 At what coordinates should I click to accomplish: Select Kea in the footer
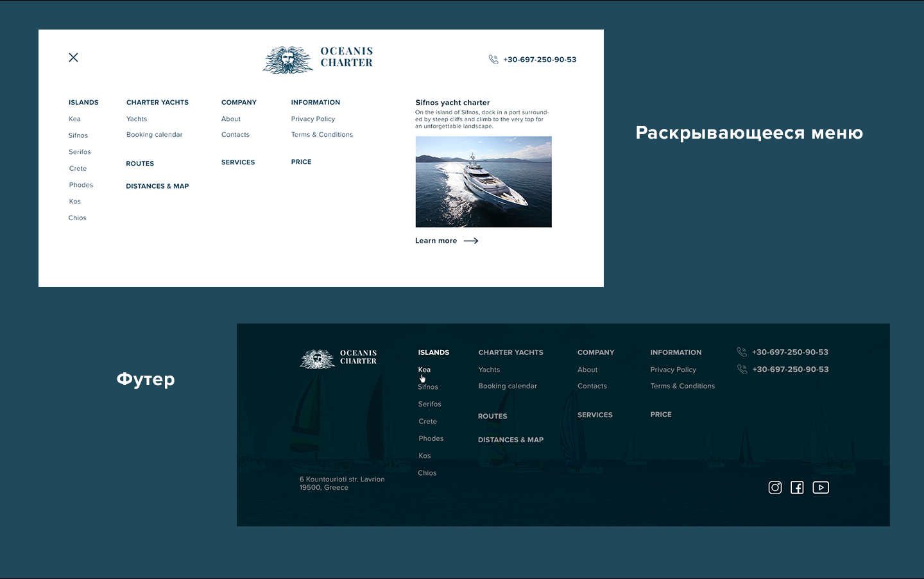424,370
